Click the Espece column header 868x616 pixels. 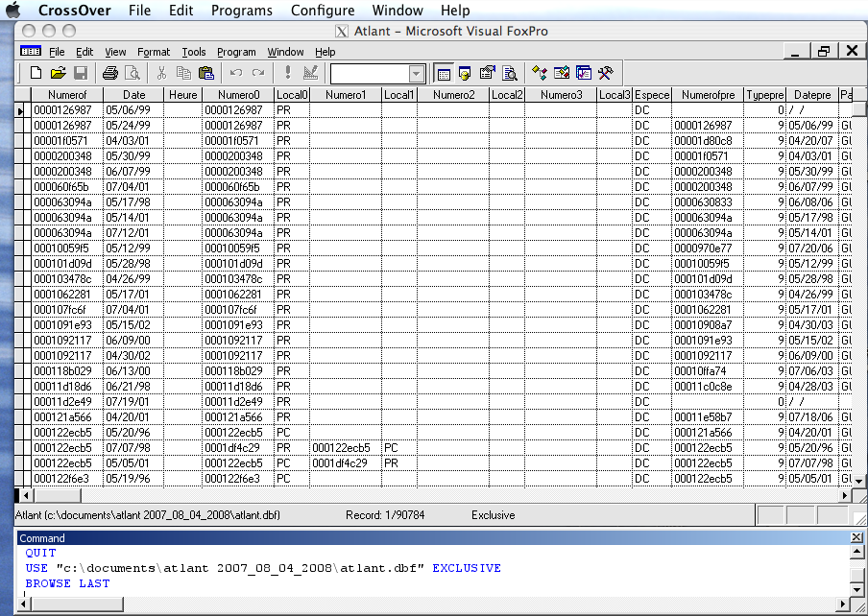652,95
